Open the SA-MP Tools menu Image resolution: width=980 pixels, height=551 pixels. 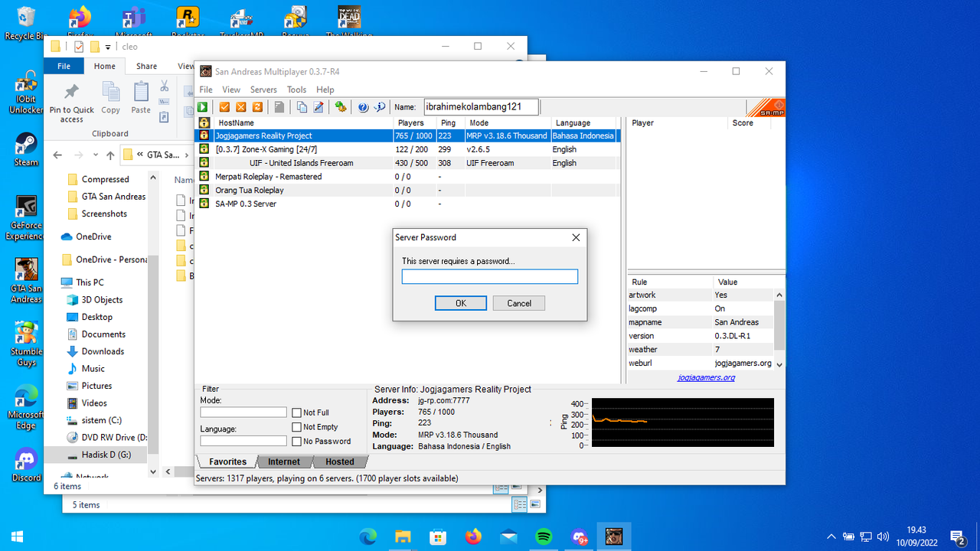[x=296, y=90]
